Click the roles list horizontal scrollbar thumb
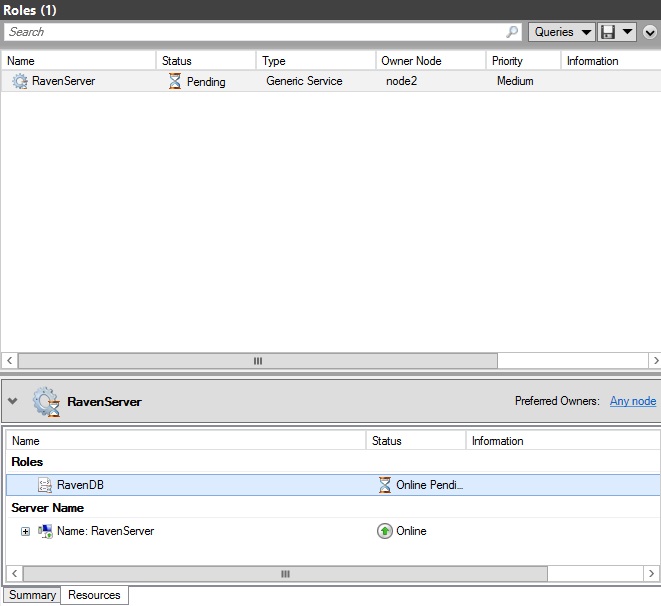The image size is (661, 606). click(x=258, y=361)
